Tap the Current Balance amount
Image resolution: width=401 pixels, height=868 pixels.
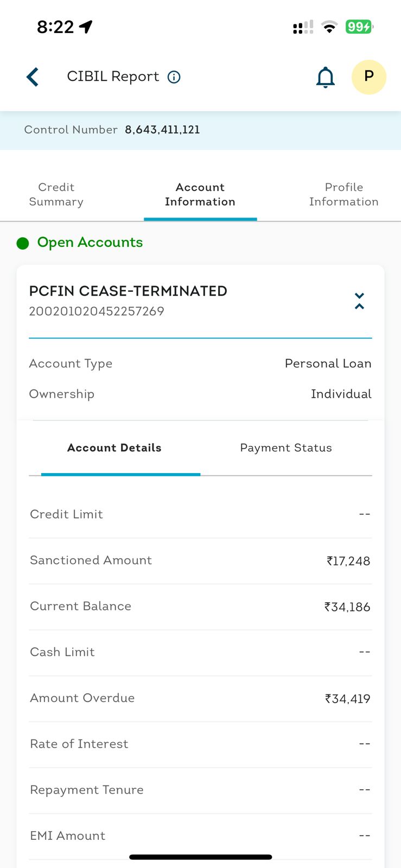tap(347, 607)
